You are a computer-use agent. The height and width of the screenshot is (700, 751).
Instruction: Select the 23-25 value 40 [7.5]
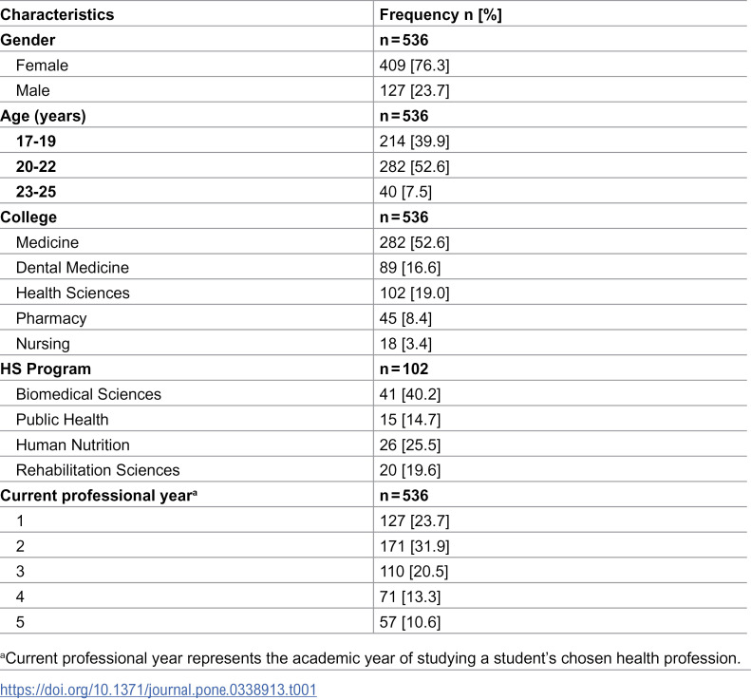tap(405, 192)
